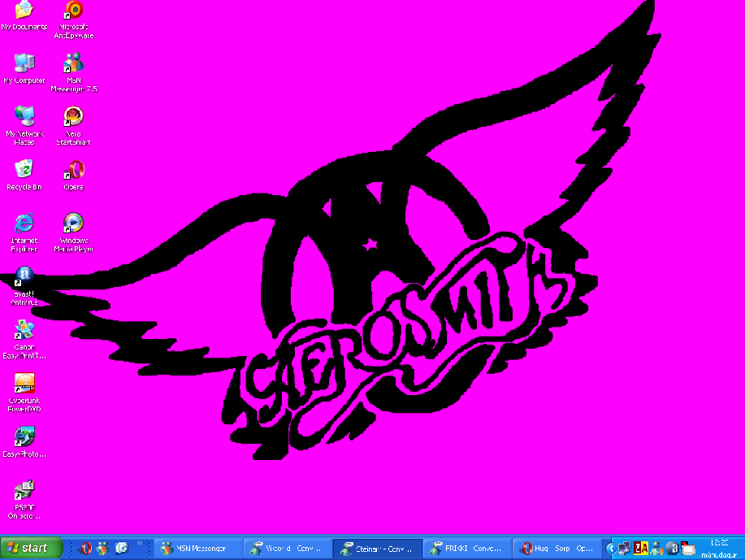The height and width of the screenshot is (560, 745).
Task: Select the Recycle Bin icon
Action: 24,176
